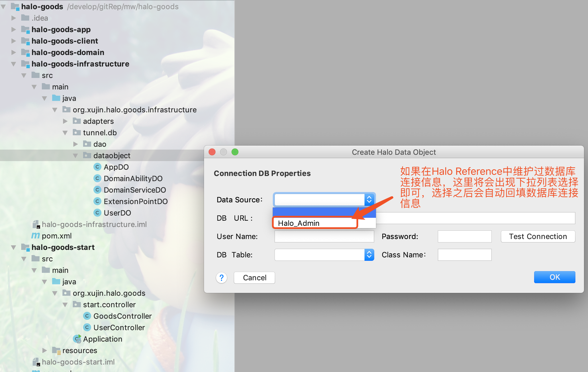Select the blank highlighted data source option

point(324,212)
